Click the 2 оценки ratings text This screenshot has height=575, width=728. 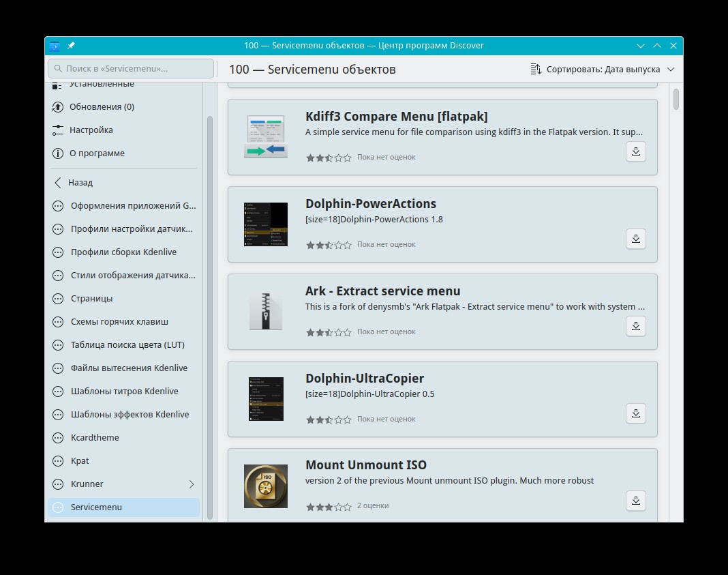tap(373, 506)
